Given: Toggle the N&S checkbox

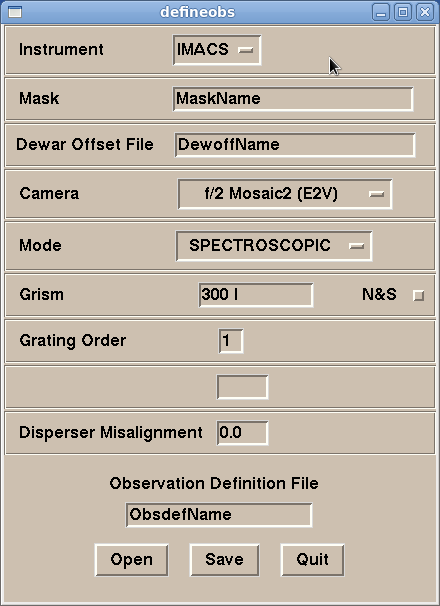Looking at the screenshot, I should click(418, 296).
